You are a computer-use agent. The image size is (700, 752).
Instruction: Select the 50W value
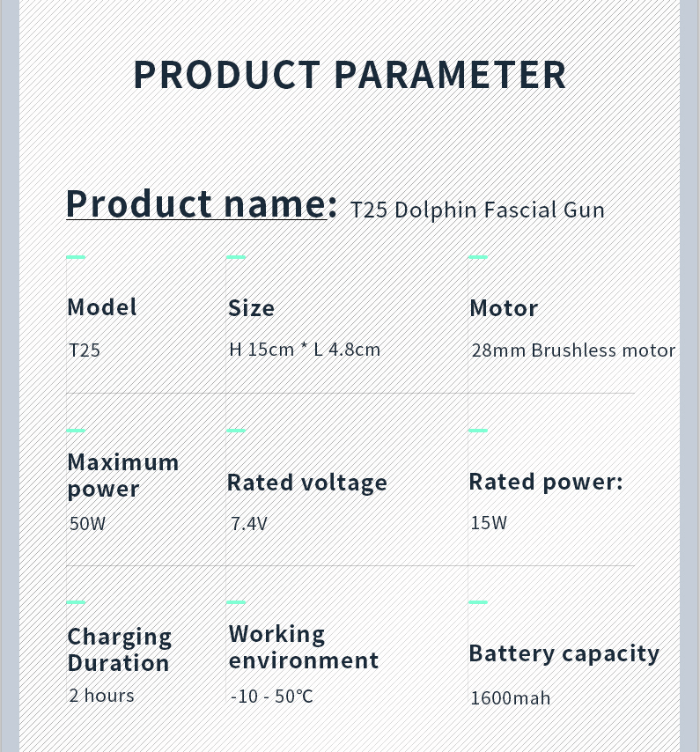coord(87,524)
